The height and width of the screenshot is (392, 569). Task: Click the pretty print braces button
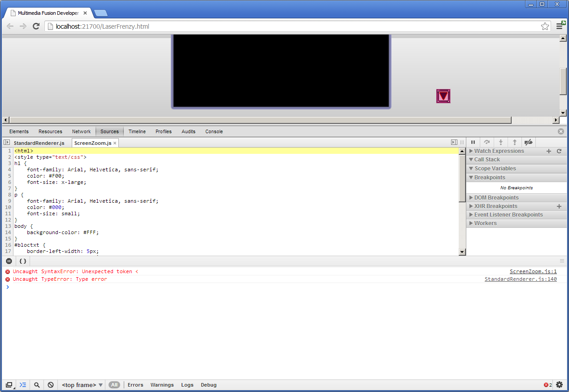tap(23, 261)
